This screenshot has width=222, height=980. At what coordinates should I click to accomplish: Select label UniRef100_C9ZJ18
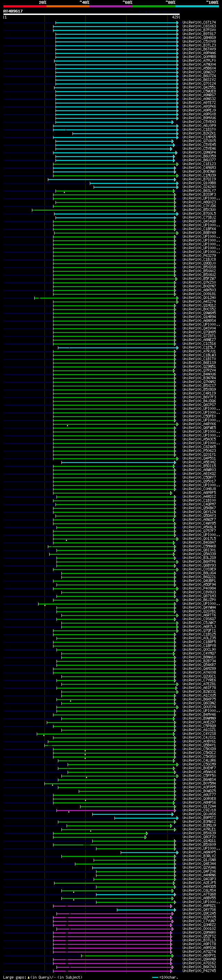(x=199, y=810)
